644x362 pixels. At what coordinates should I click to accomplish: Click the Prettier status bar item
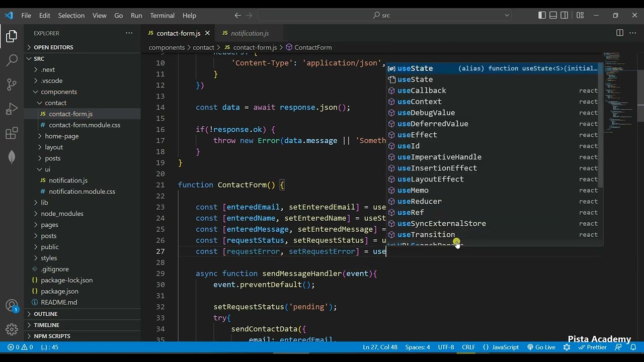(x=593, y=347)
